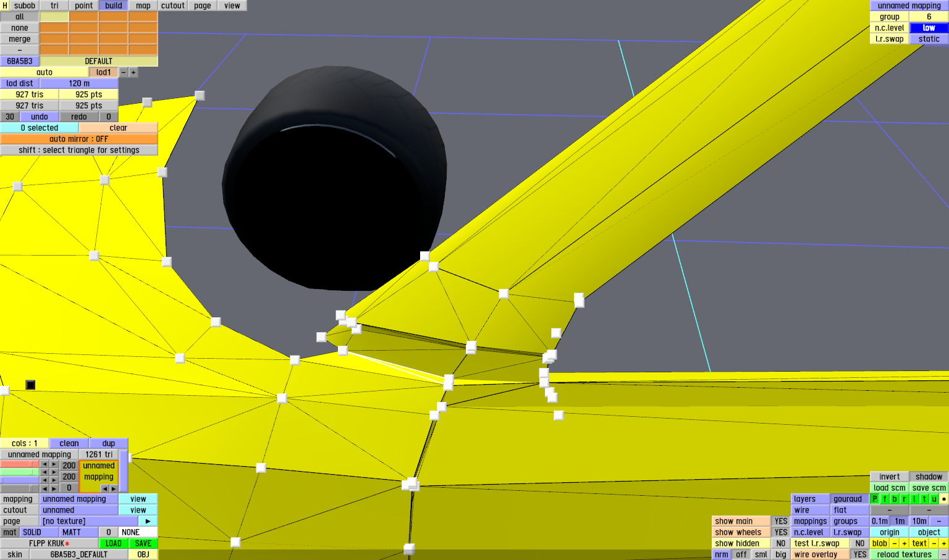The height and width of the screenshot is (560, 949).
Task: Toggle show wheels YES setting
Action: 781,532
